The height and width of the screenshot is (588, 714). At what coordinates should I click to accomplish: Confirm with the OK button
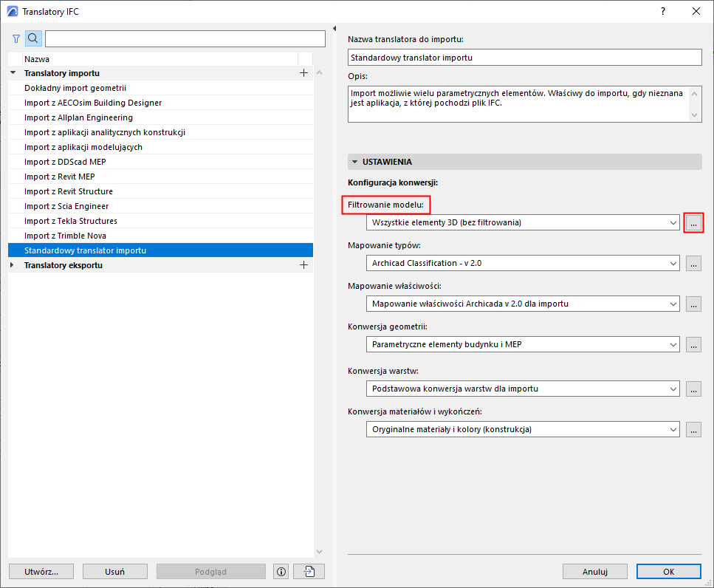point(668,572)
